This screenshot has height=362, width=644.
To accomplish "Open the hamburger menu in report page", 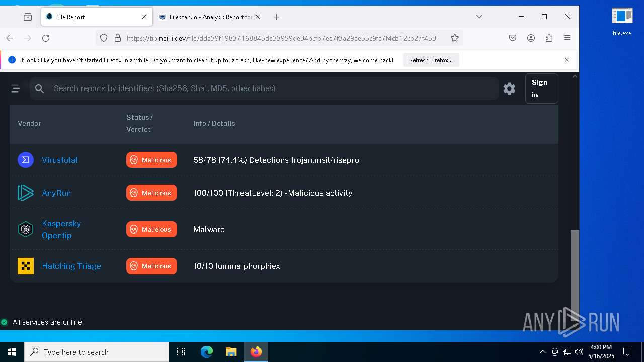I will (16, 89).
